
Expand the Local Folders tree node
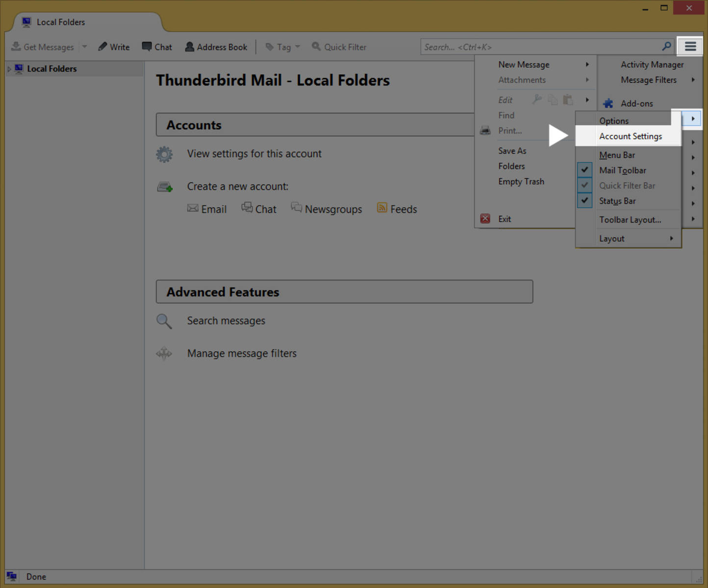(x=9, y=69)
